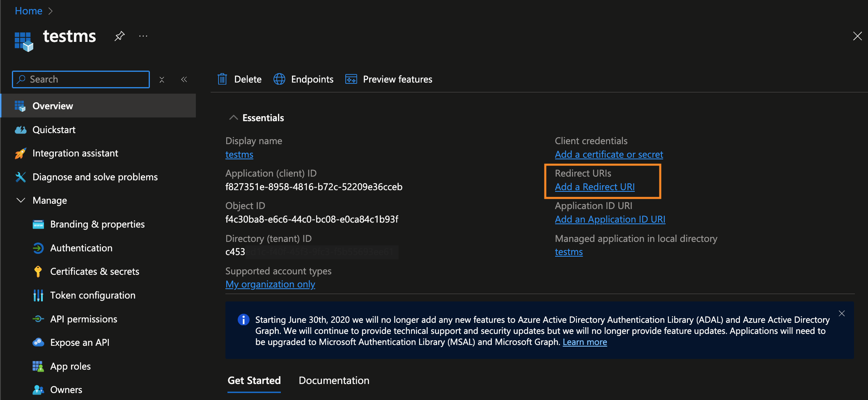Close the testms blade
The image size is (868, 400).
pos(857,36)
